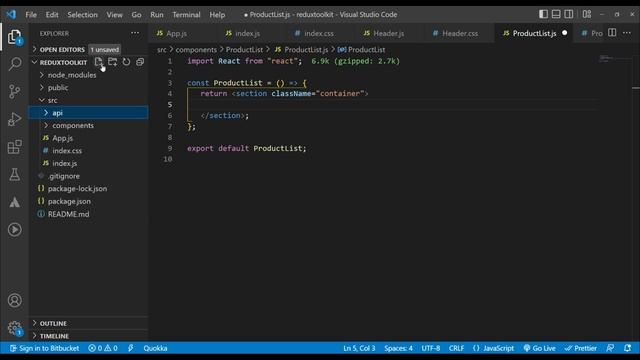The image size is (640, 360).
Task: Open the play-circle view in activity bar
Action: coord(15,230)
